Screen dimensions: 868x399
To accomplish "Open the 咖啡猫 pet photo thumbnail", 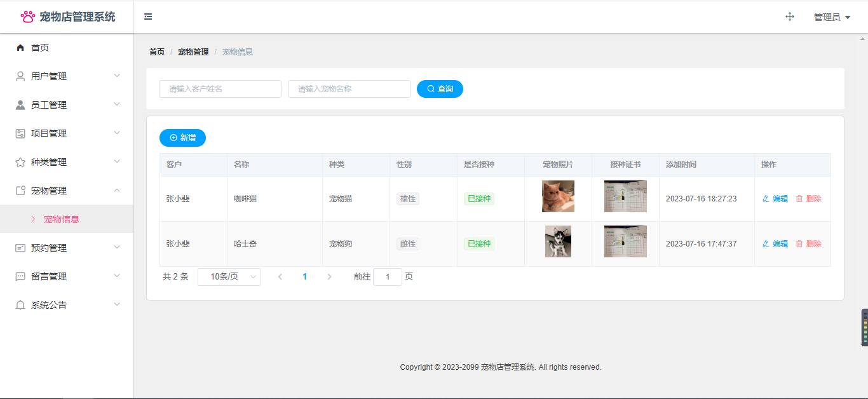I will (558, 196).
